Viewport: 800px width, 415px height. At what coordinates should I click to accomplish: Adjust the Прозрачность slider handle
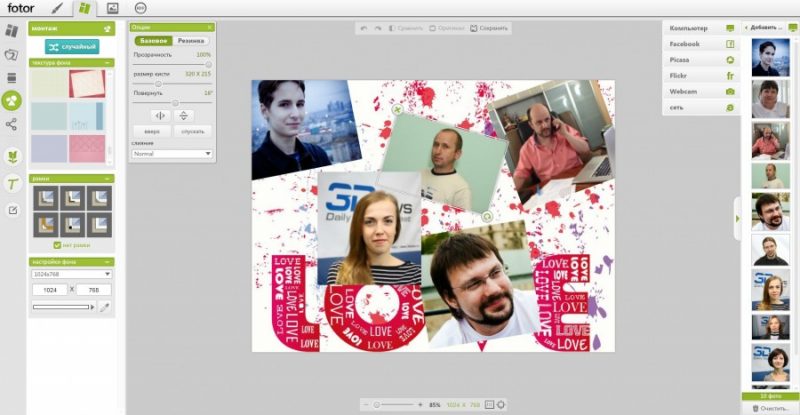pos(208,64)
